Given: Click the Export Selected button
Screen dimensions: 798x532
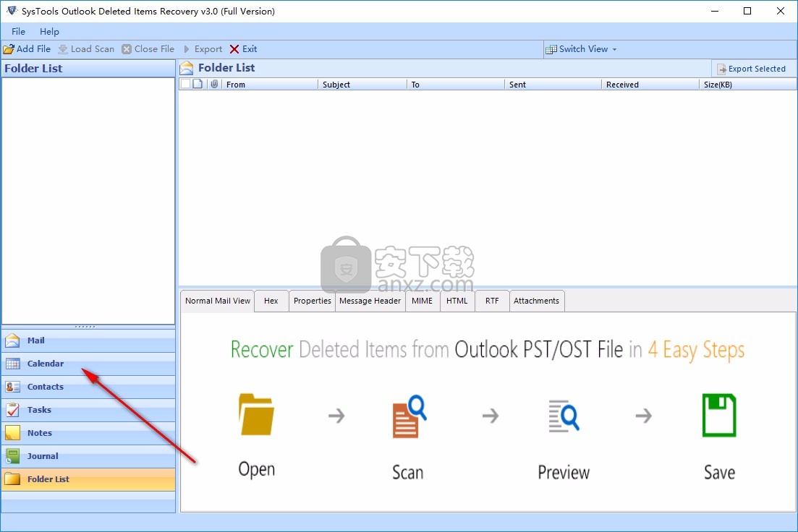Looking at the screenshot, I should click(751, 69).
